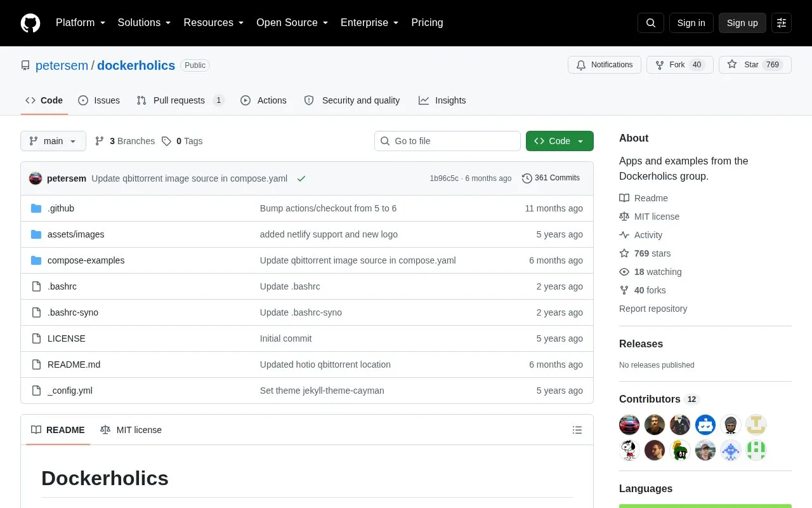Open the first contributor avatar
The width and height of the screenshot is (812, 508).
(629, 425)
